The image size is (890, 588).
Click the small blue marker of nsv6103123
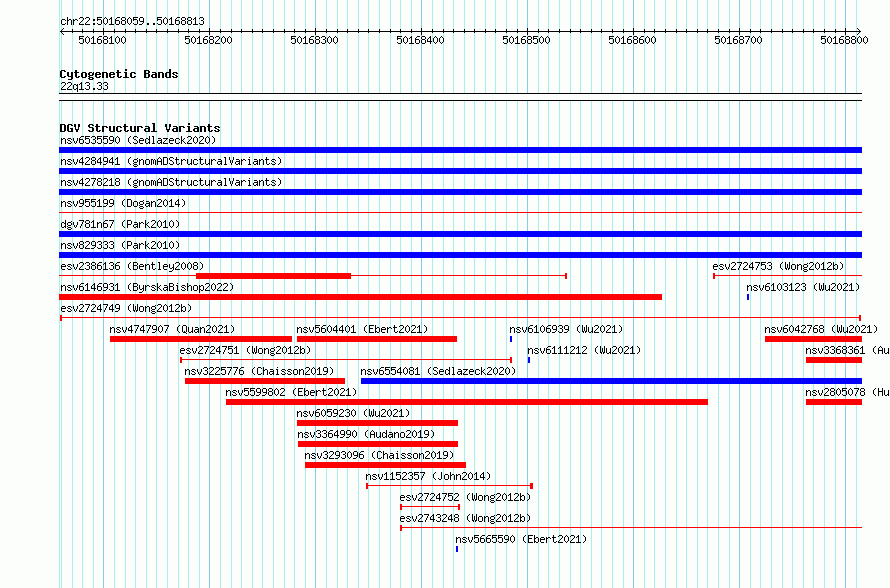click(748, 297)
